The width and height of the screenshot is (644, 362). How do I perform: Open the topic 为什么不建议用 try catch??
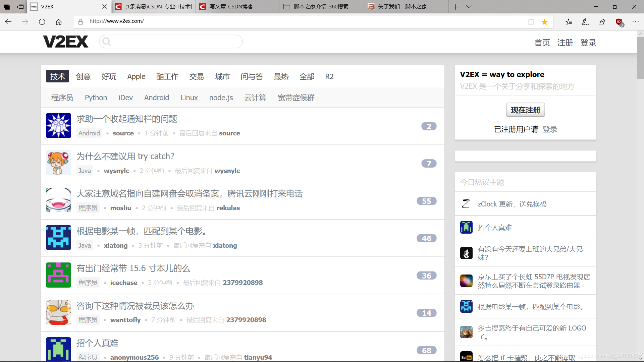point(125,156)
